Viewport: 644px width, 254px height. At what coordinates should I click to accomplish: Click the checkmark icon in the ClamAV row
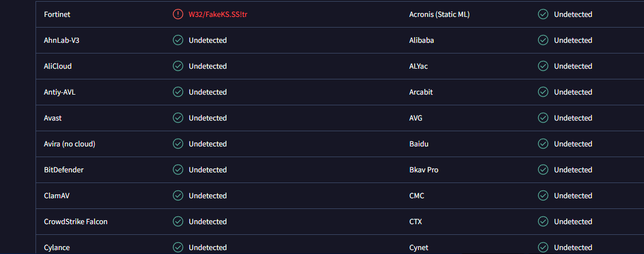click(178, 195)
